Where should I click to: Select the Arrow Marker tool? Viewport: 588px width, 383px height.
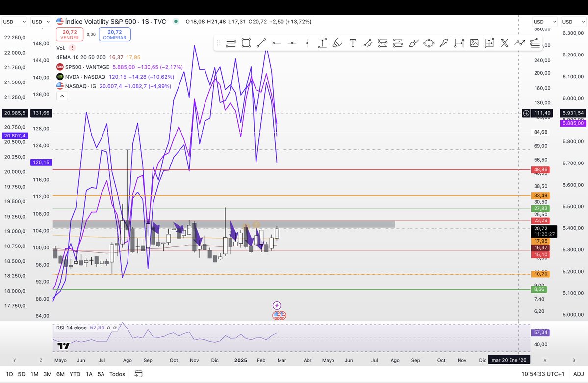[444, 43]
